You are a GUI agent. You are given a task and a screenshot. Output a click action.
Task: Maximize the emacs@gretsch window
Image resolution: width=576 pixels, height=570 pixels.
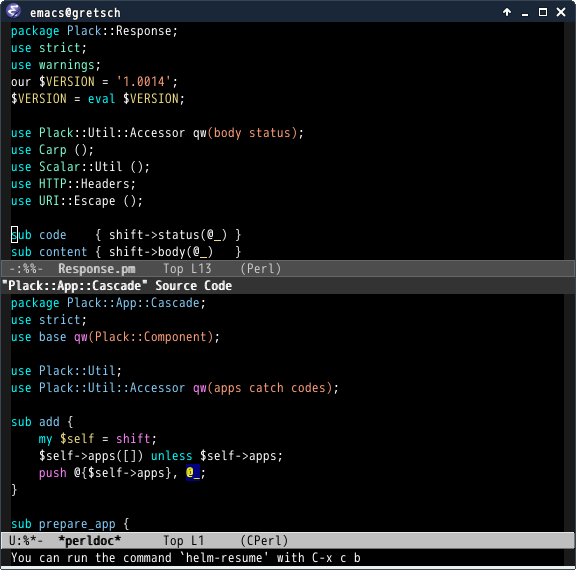point(543,12)
